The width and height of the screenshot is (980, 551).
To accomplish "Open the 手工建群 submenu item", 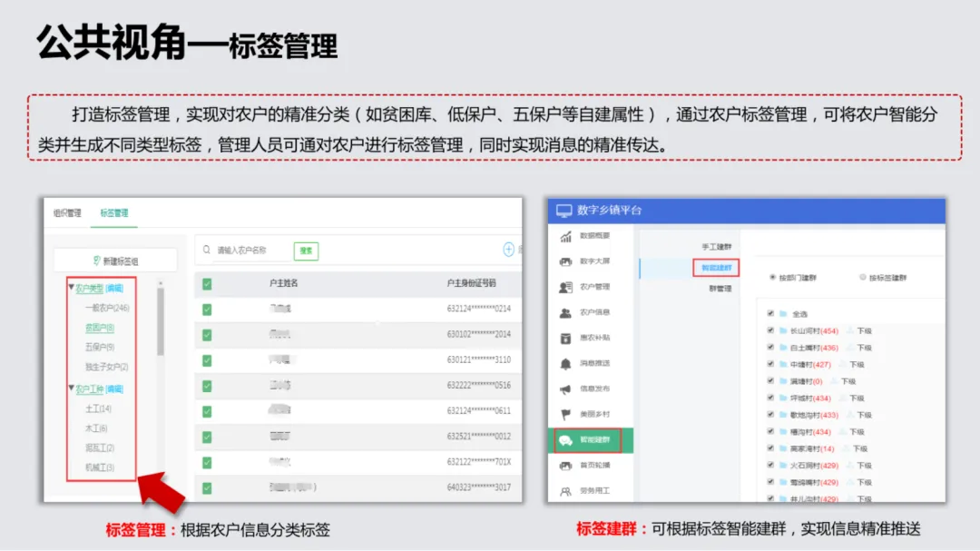I will [x=716, y=247].
